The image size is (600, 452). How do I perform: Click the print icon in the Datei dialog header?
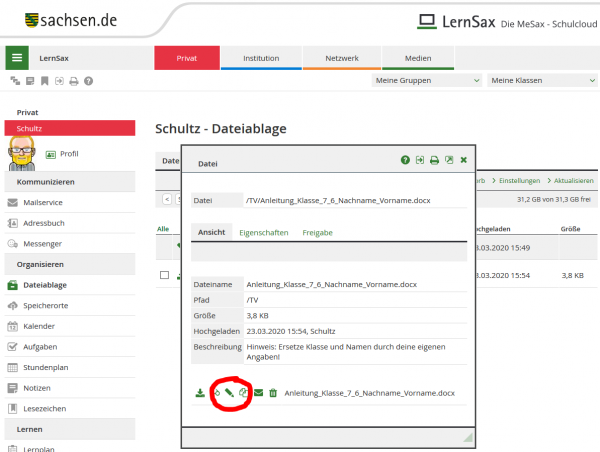[x=434, y=160]
